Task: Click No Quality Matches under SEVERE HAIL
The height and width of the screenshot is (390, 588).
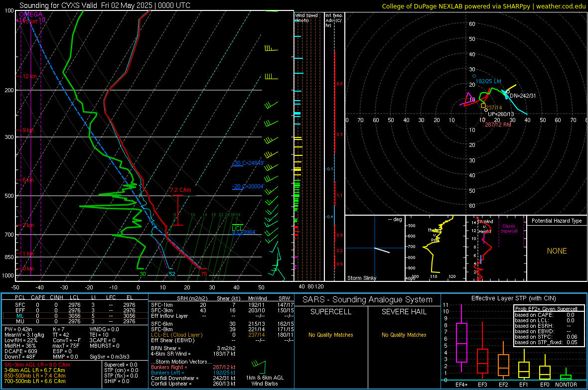Action: pos(404,335)
